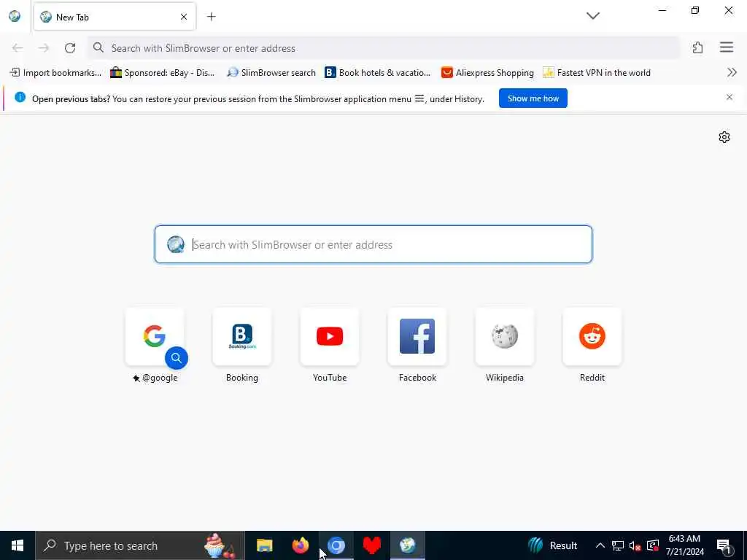This screenshot has height=560, width=747.
Task: Close the New Tab tab
Action: pyautogui.click(x=184, y=17)
